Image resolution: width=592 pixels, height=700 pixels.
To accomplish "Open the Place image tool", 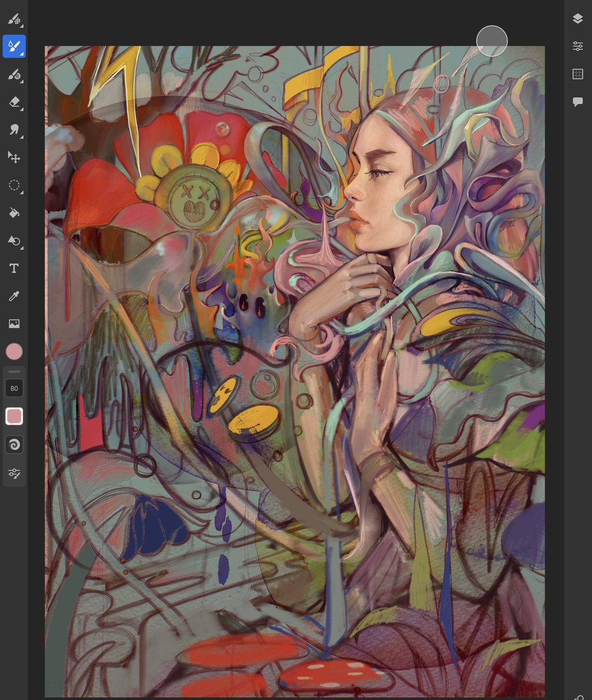I will pos(14,324).
